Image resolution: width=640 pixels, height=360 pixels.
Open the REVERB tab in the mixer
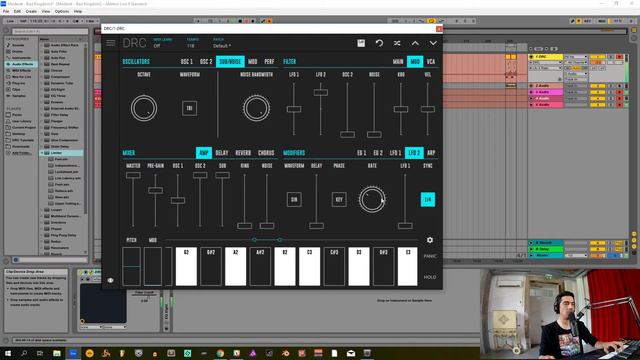pyautogui.click(x=243, y=153)
